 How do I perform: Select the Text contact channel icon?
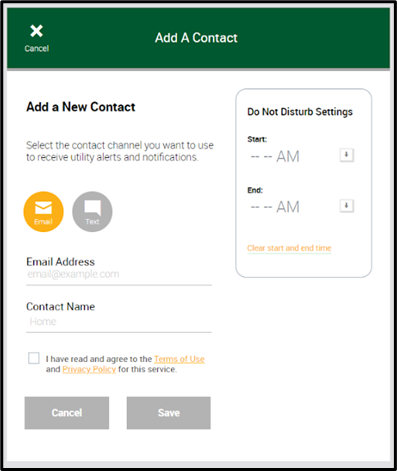(92, 211)
